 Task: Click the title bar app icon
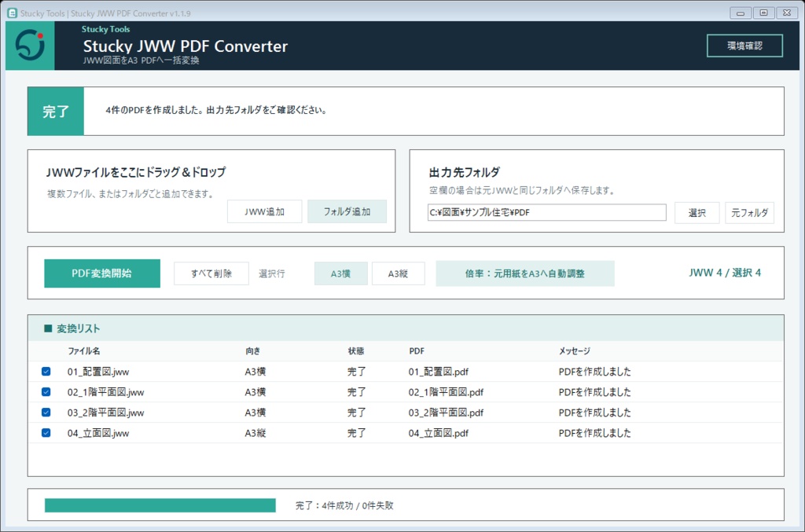12,13
